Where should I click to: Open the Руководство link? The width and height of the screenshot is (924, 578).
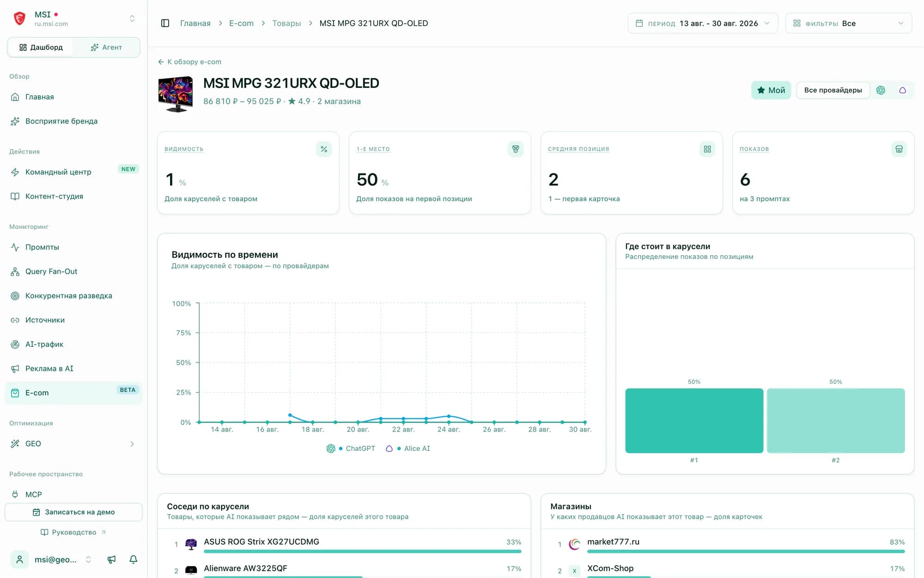click(x=74, y=532)
